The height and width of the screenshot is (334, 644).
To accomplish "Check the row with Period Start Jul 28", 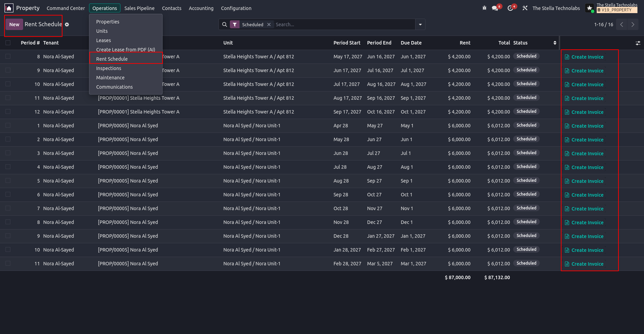I will pos(8,167).
